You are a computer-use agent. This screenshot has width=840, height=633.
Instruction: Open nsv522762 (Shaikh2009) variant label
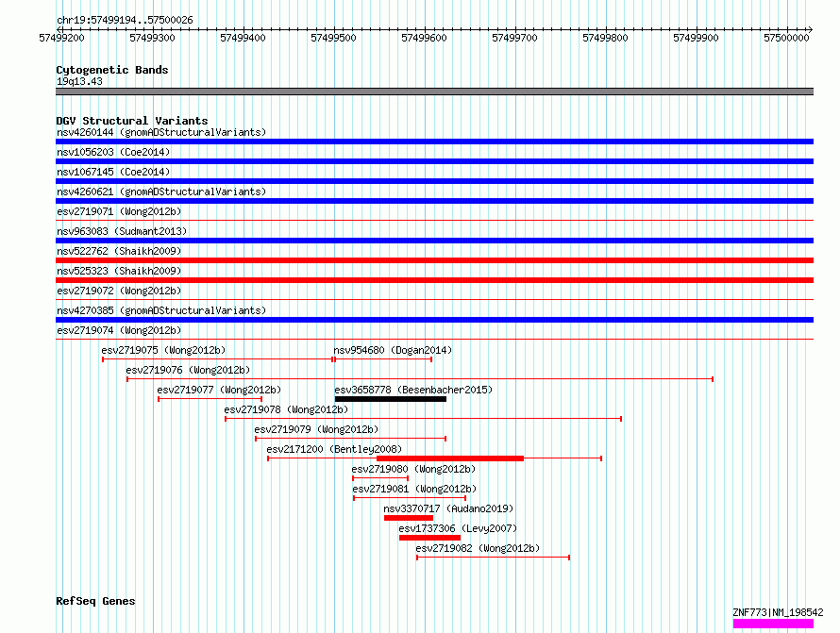point(119,251)
